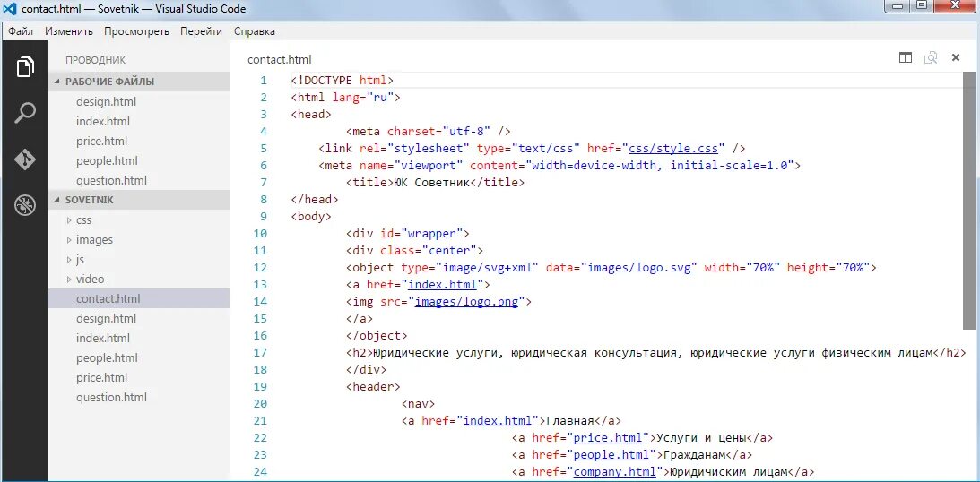Click the <header> tag on line 19

point(373,386)
